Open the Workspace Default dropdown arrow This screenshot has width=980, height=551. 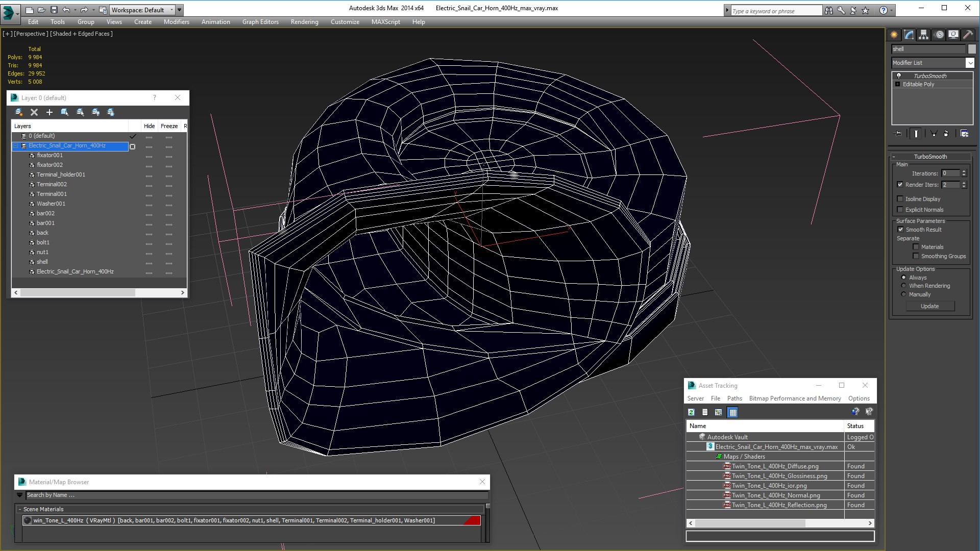172,10
